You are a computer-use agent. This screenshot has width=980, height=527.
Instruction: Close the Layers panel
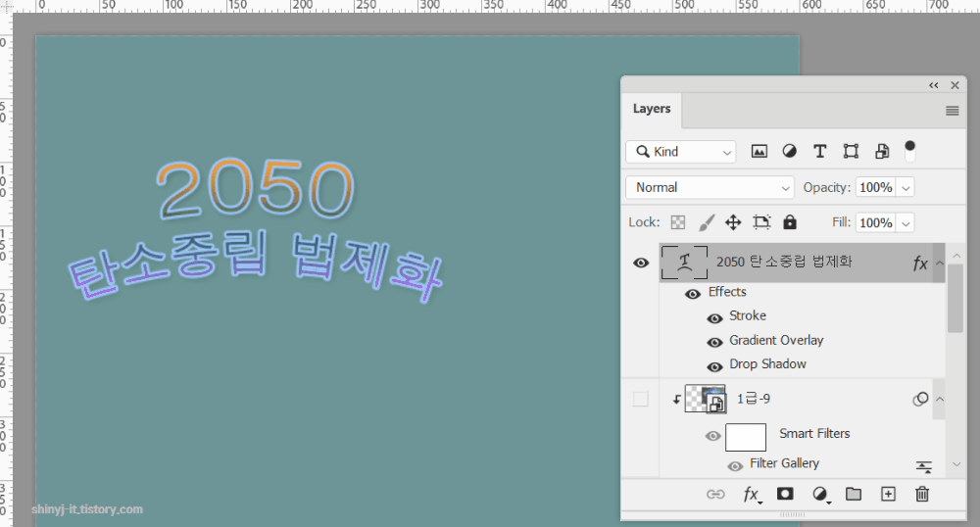(955, 85)
